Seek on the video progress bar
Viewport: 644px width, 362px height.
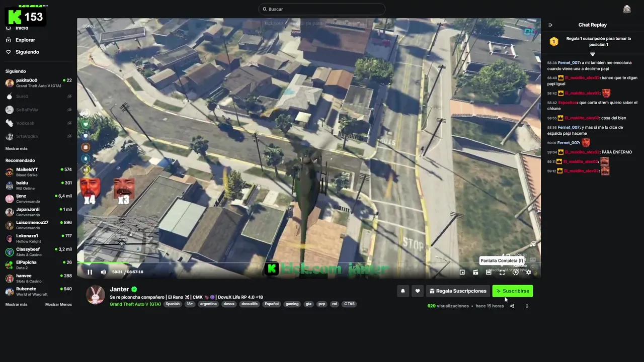point(309,263)
